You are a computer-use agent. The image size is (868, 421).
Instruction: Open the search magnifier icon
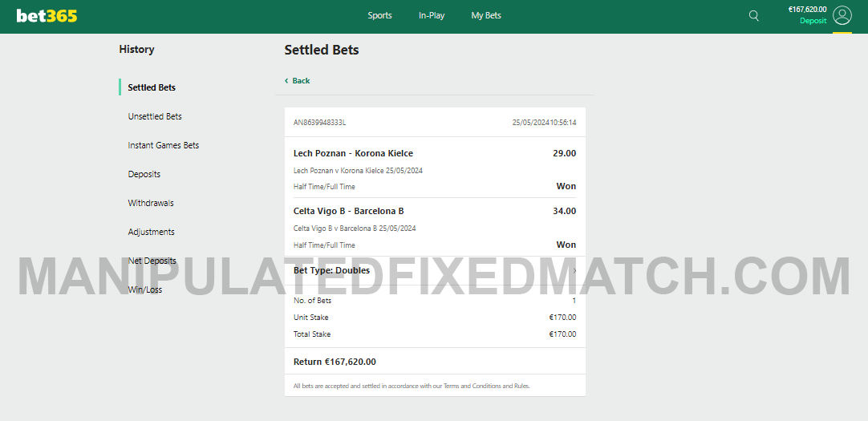point(753,15)
